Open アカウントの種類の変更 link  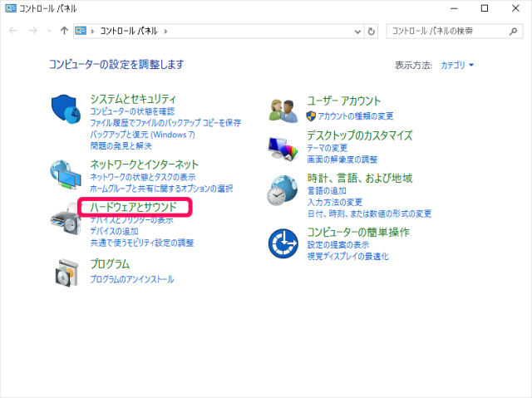click(356, 116)
